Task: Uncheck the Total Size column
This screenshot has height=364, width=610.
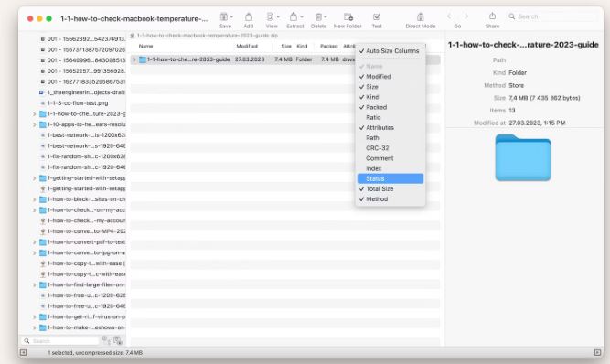Action: 391,188
